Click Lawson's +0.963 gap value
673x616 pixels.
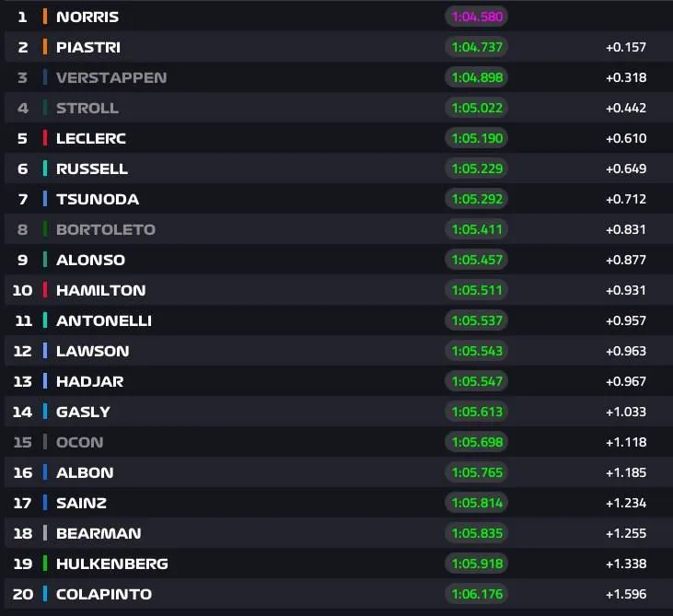[x=626, y=351]
